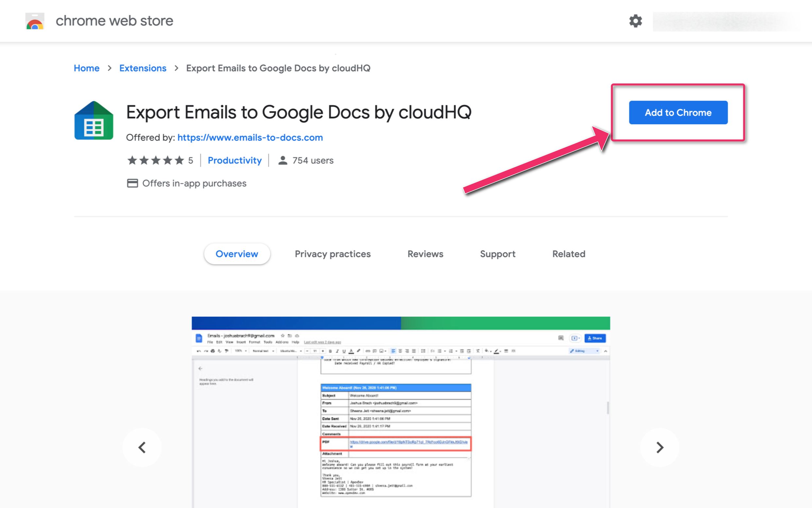812x508 pixels.
Task: Click the '754 users' text
Action: click(x=313, y=160)
